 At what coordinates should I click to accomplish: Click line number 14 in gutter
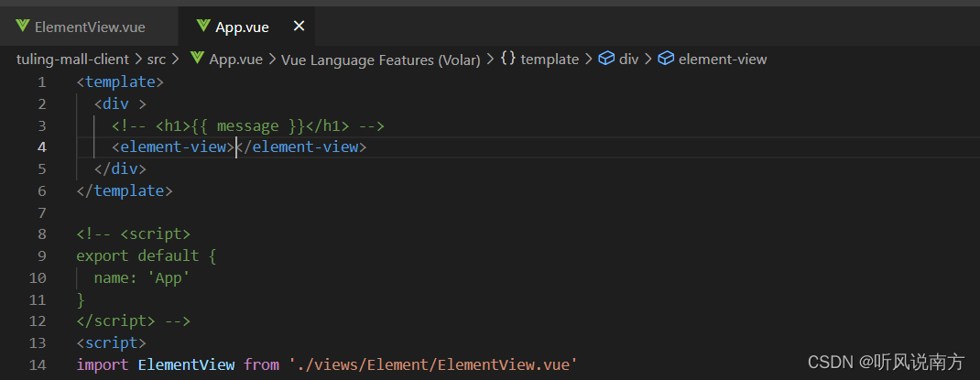[38, 365]
